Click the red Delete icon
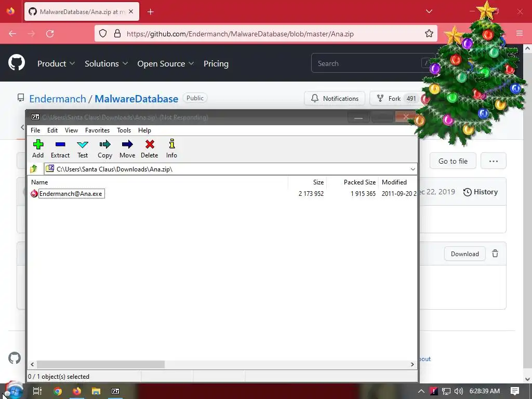This screenshot has height=399, width=532. (149, 149)
